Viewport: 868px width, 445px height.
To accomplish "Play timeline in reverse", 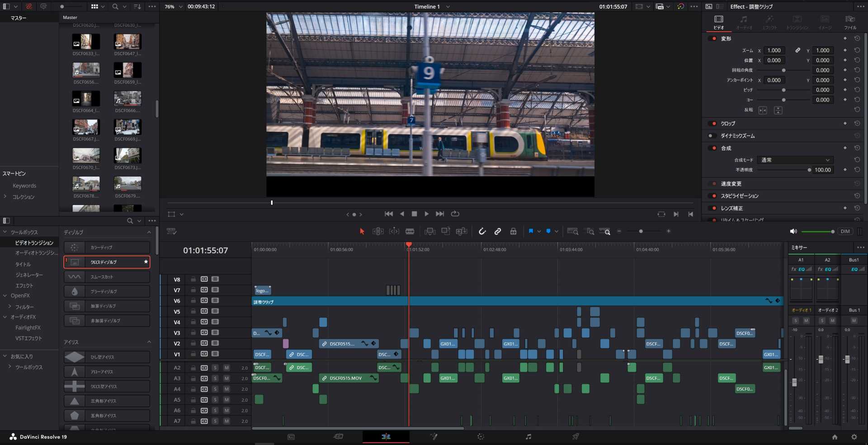I will (402, 214).
